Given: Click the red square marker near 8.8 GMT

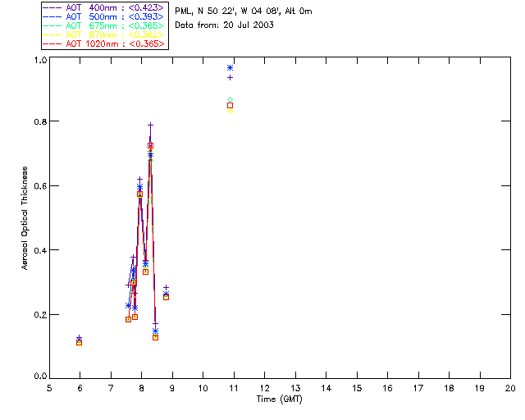Looking at the screenshot, I should coord(166,298).
